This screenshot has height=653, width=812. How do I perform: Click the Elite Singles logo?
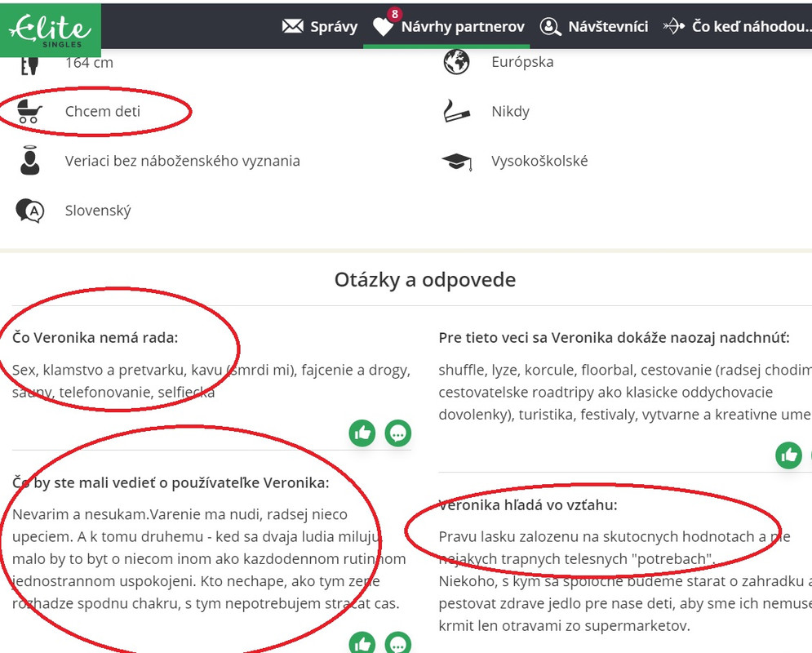[50, 29]
